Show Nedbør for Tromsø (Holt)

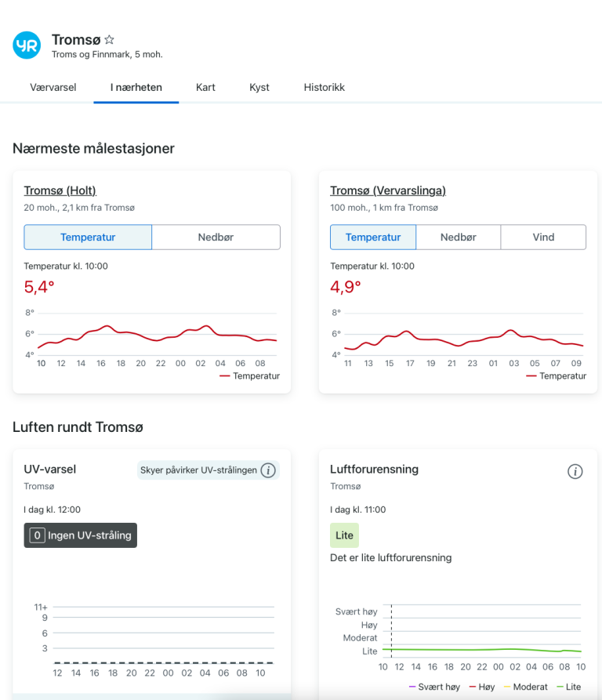point(216,237)
